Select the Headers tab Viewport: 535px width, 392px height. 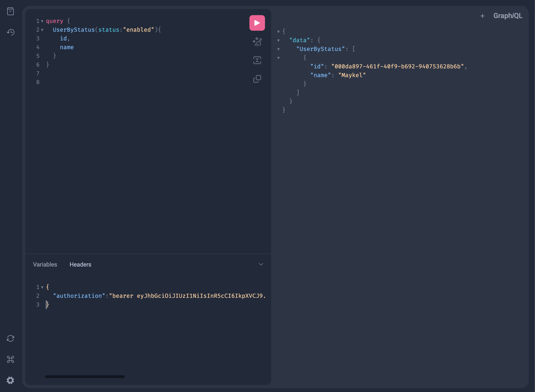(x=80, y=264)
